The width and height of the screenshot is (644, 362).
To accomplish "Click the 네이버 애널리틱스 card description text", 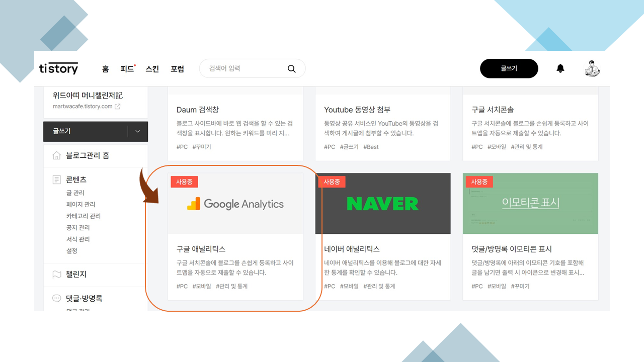I will click(382, 268).
